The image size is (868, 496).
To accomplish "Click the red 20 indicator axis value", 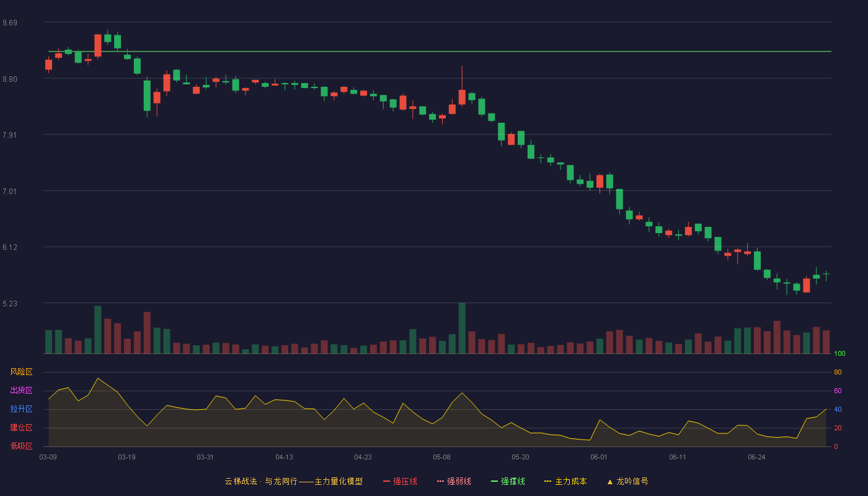I will (838, 428).
